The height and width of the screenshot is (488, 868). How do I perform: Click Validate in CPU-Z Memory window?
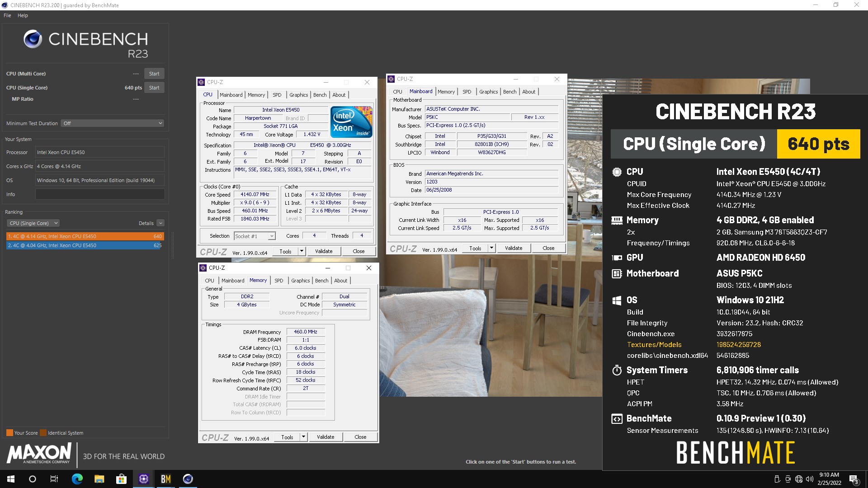[x=325, y=437]
